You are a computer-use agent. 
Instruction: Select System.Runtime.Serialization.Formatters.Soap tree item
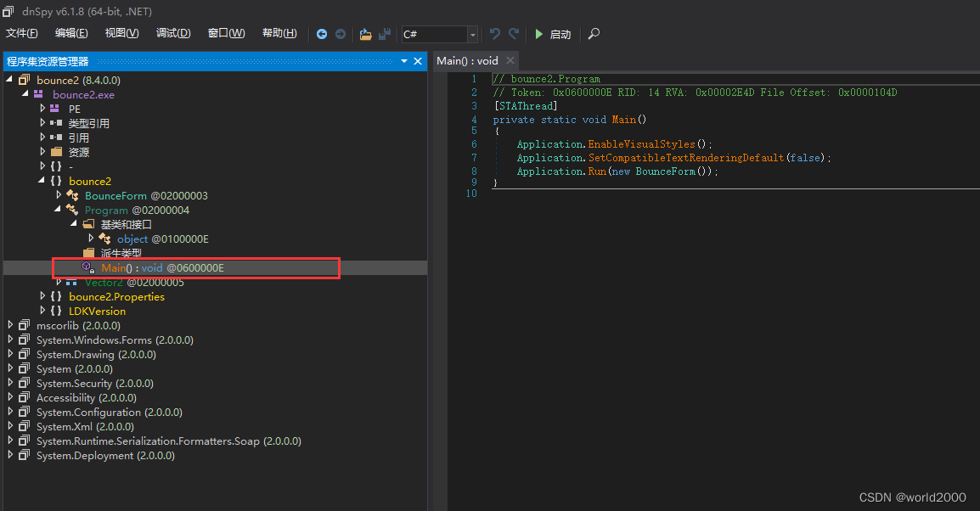(x=169, y=441)
